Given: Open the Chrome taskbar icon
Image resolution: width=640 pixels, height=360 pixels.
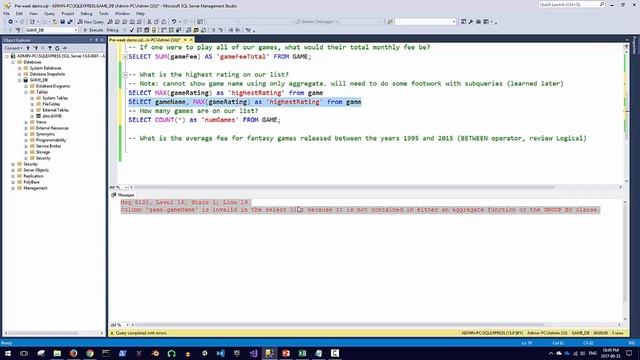Looking at the screenshot, I should pos(89,353).
